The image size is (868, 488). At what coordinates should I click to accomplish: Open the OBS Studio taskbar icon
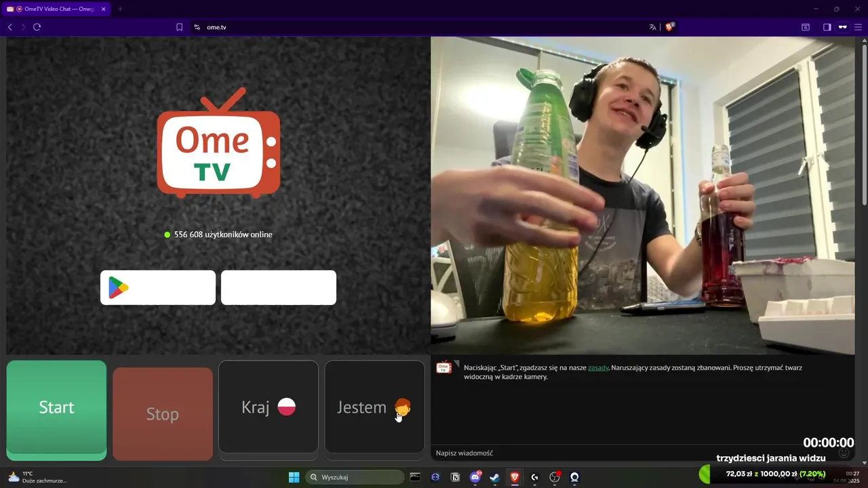(555, 477)
